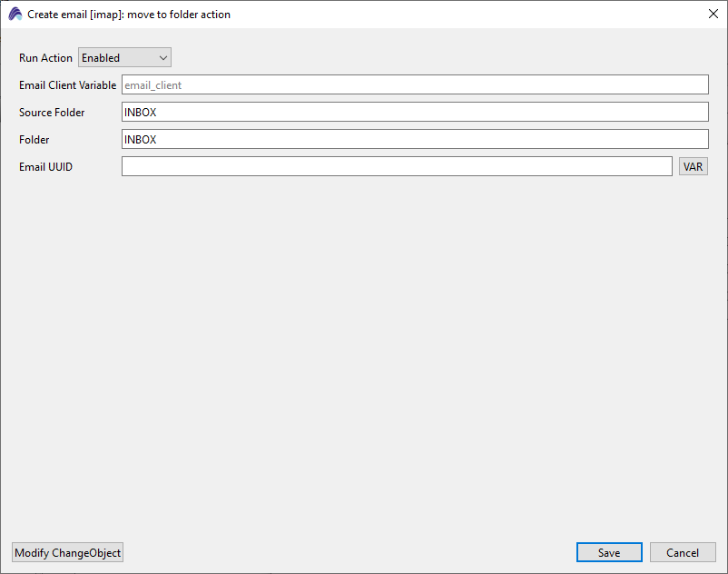Cancel the dialog
728x574 pixels.
click(683, 553)
